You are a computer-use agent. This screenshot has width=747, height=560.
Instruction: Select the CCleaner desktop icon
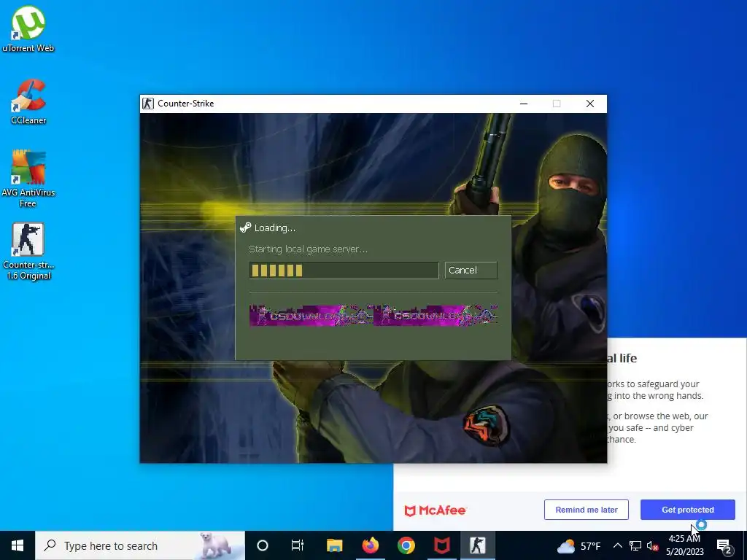28,101
